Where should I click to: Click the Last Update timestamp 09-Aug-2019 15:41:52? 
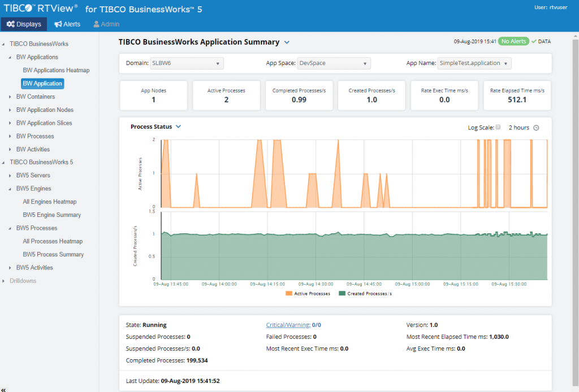coord(190,381)
